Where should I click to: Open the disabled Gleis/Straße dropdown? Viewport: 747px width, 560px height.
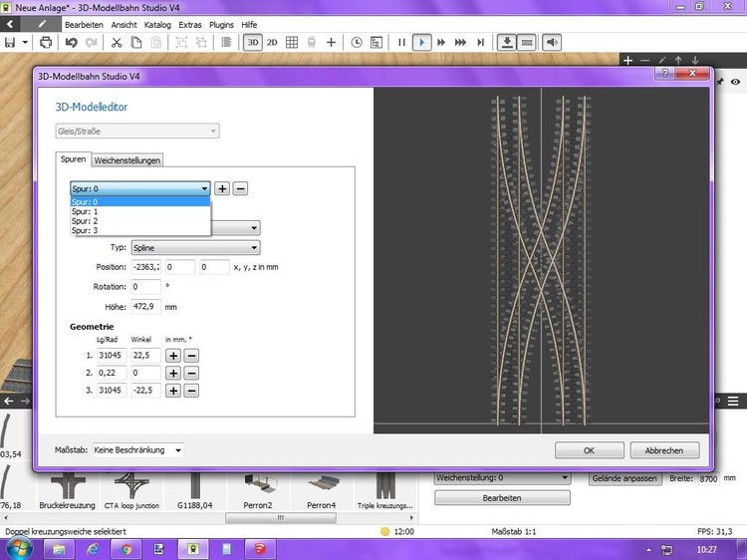(x=137, y=132)
